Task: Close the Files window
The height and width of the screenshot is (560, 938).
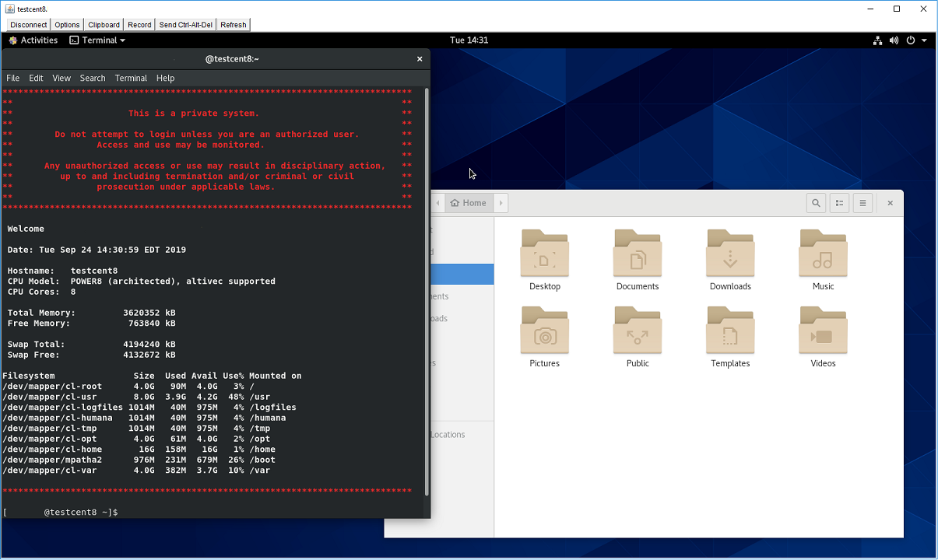Action: [x=890, y=203]
